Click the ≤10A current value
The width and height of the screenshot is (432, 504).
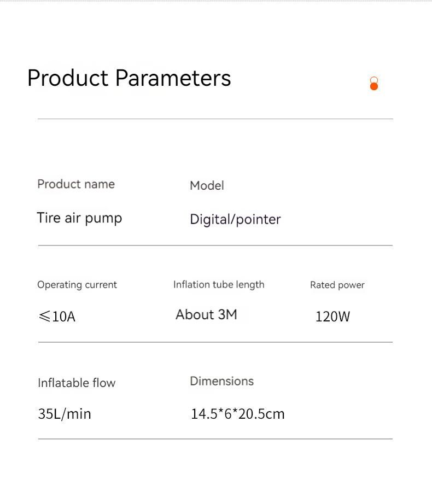57,317
